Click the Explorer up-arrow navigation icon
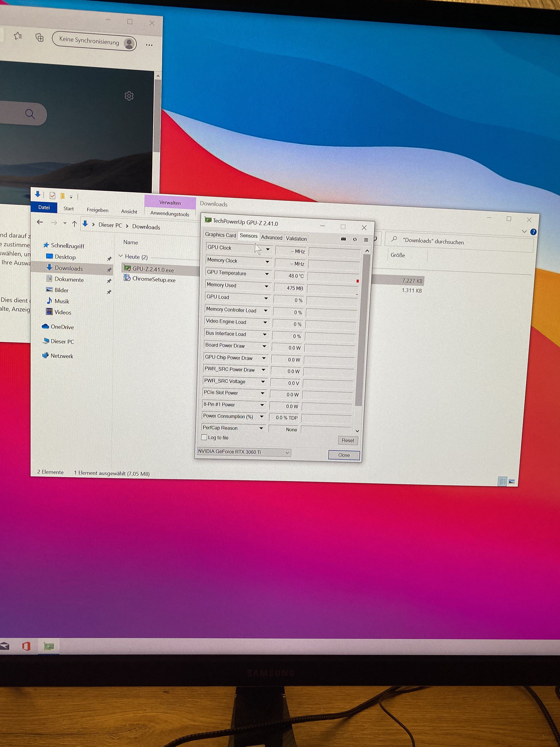 coord(75,224)
